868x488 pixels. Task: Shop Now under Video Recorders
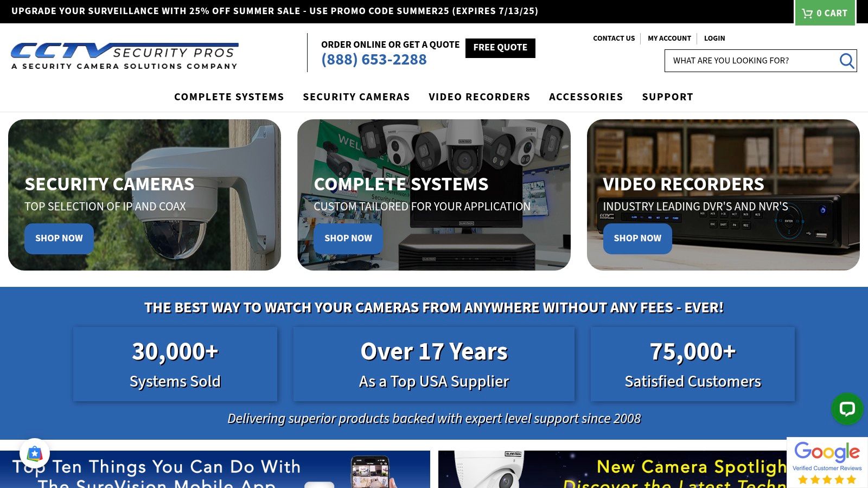point(637,239)
